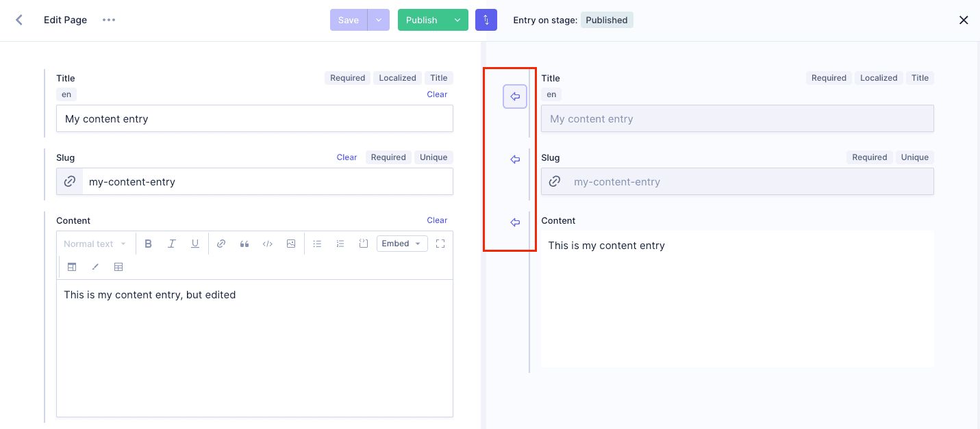980x429 pixels.
Task: Toggle bold formatting in Content editor
Action: 148,244
